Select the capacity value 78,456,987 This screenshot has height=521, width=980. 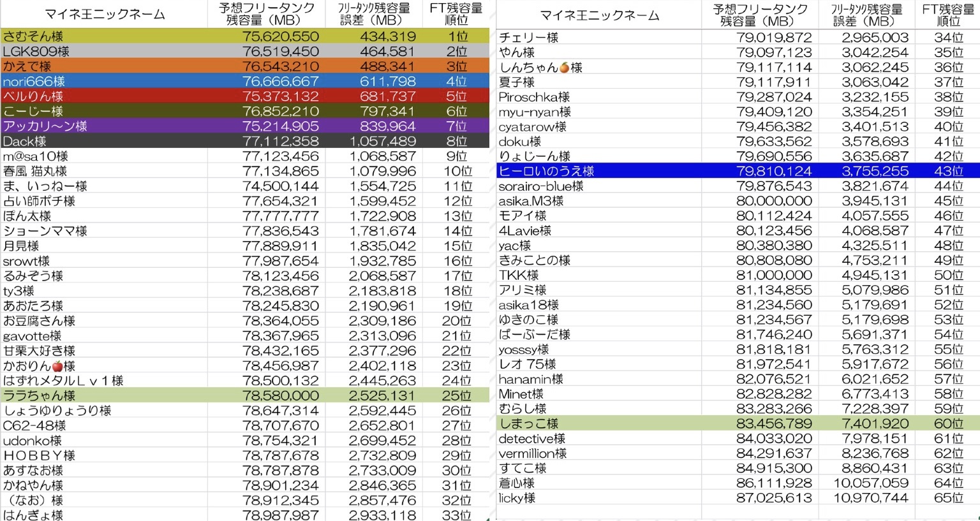pyautogui.click(x=281, y=366)
